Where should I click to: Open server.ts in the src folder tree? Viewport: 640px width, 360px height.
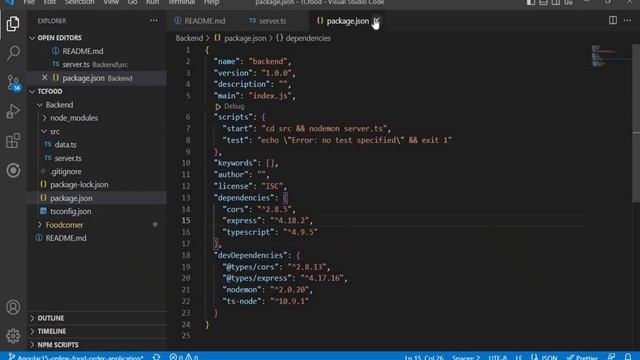[68, 158]
